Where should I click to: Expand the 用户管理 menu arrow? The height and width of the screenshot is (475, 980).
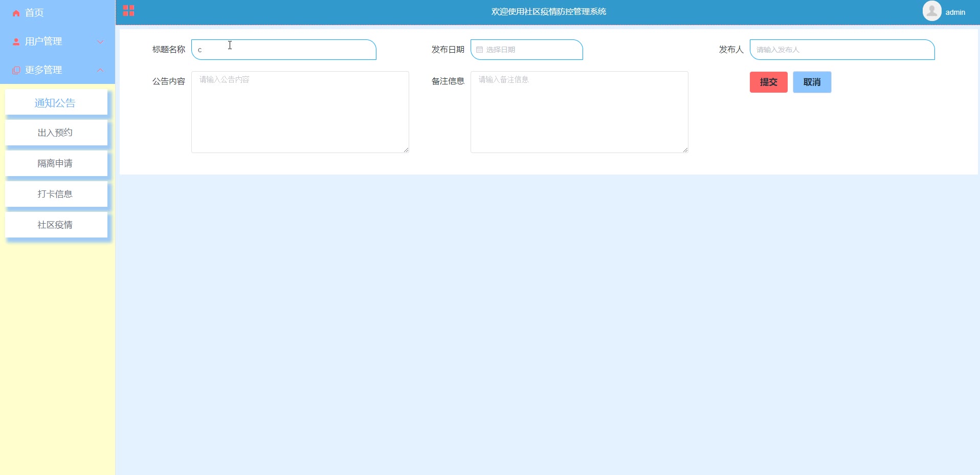pyautogui.click(x=100, y=41)
